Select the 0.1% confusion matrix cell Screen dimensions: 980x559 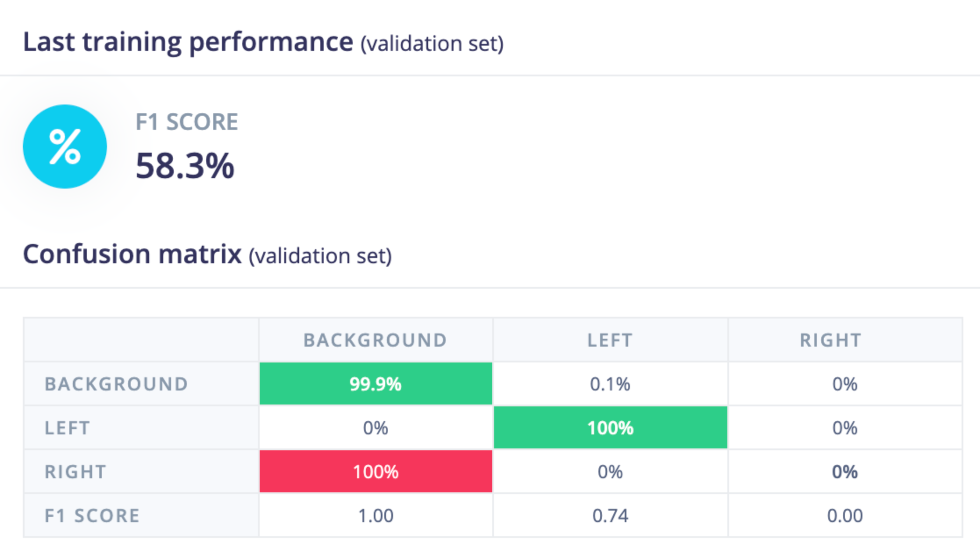click(x=610, y=384)
